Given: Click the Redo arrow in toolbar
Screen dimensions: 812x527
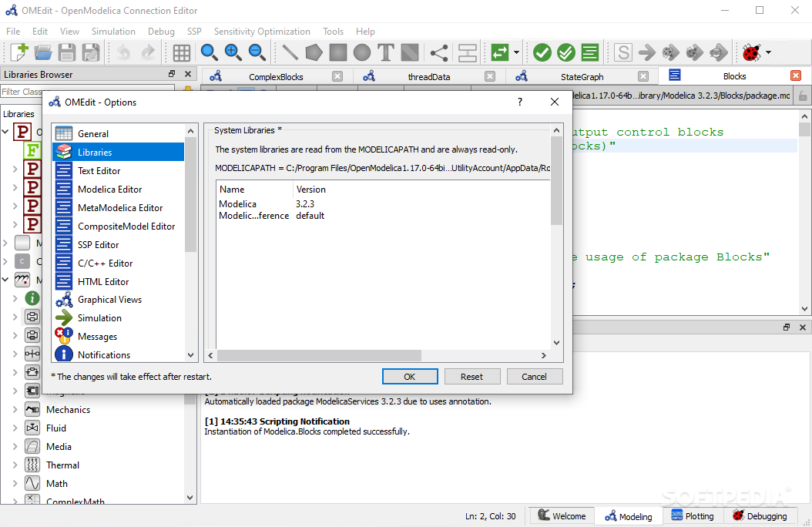Looking at the screenshot, I should pos(148,52).
